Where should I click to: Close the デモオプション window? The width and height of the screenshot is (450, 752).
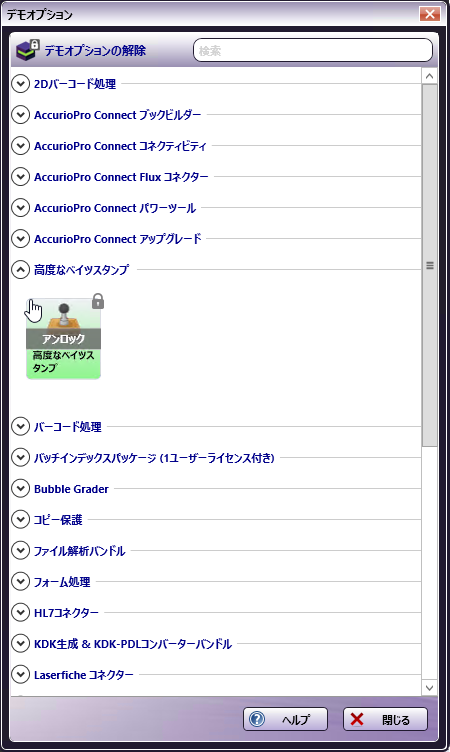point(429,14)
